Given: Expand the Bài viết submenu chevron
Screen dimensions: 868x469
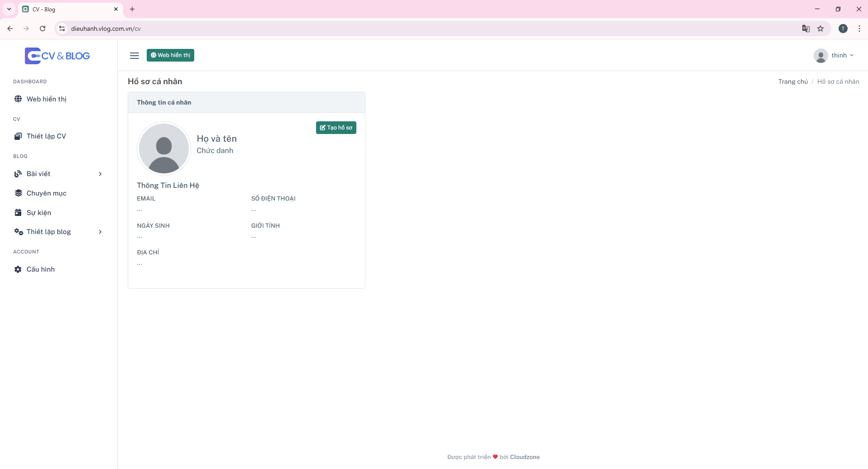Looking at the screenshot, I should (100, 174).
